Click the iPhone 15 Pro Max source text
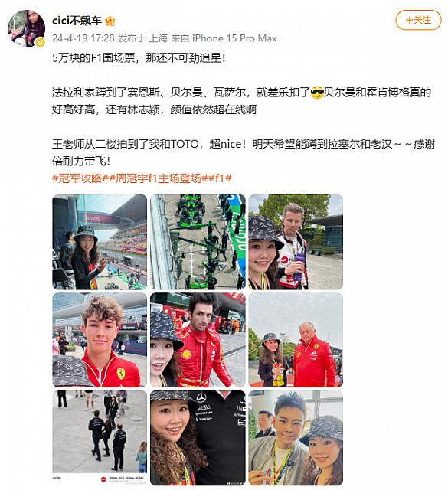This screenshot has height=490, width=448. pyautogui.click(x=234, y=38)
